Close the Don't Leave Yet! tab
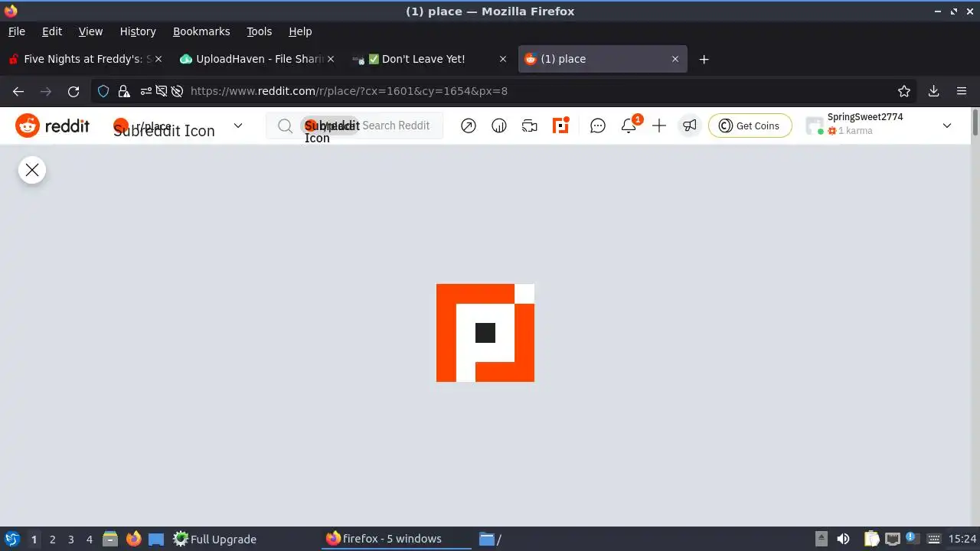 click(x=503, y=59)
